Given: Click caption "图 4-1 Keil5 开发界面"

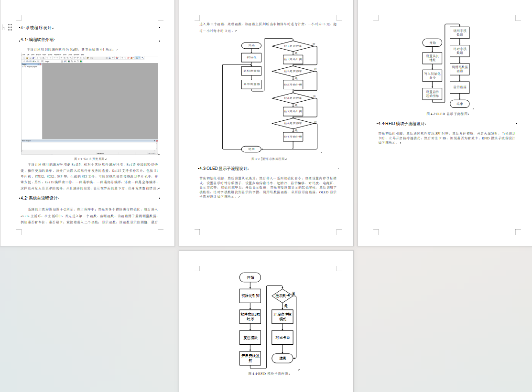Looking at the screenshot, I should pos(89,159).
